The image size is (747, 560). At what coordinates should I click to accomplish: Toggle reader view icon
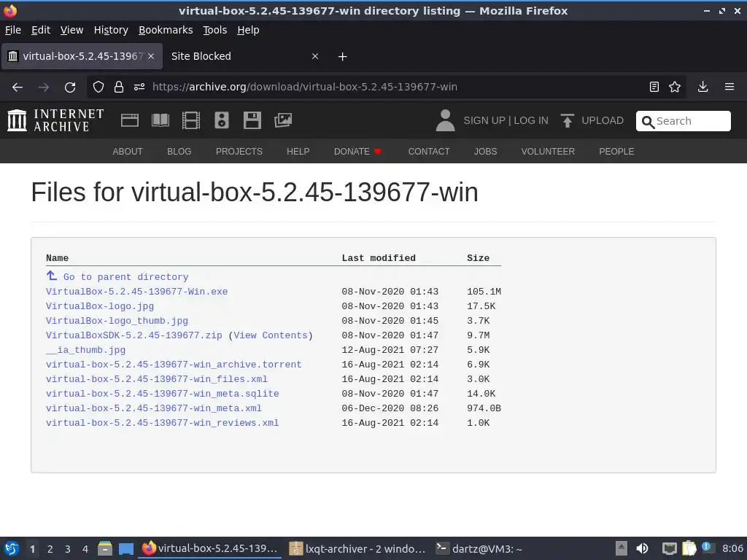click(654, 87)
